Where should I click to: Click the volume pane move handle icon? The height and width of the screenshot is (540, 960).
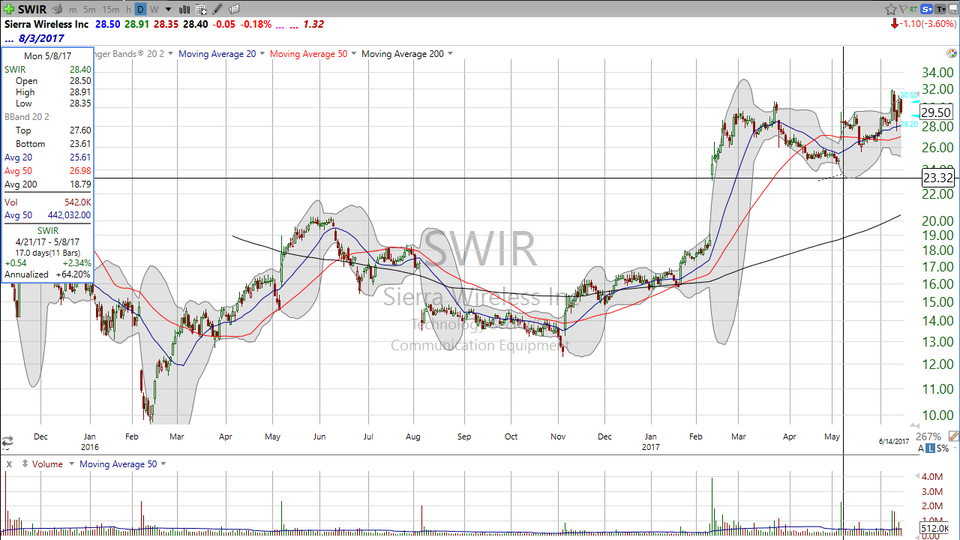[x=25, y=463]
